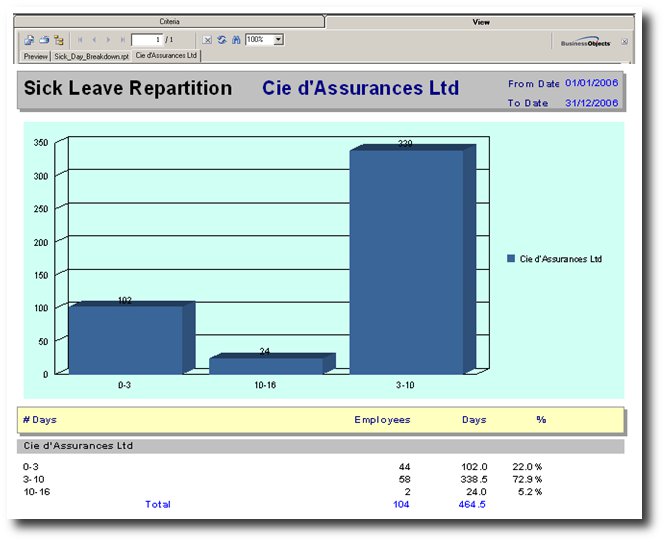Toggle the group tree icon

[59, 40]
